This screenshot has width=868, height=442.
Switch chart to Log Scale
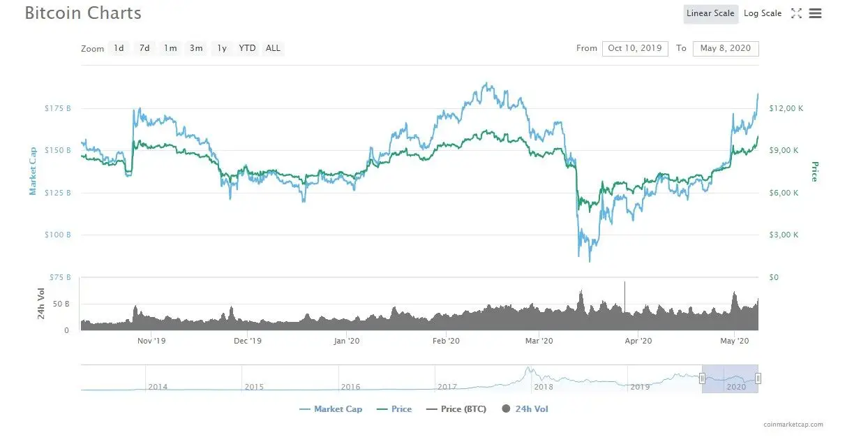click(762, 13)
